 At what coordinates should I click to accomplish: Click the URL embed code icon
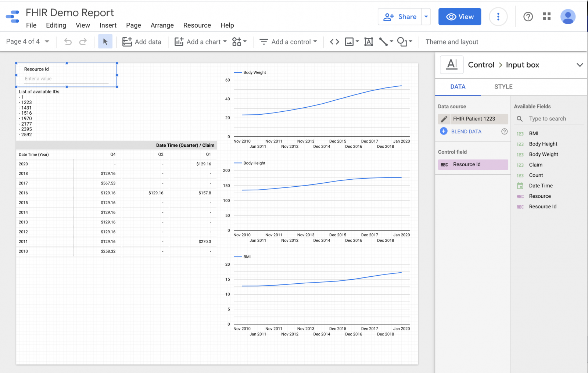coord(334,42)
